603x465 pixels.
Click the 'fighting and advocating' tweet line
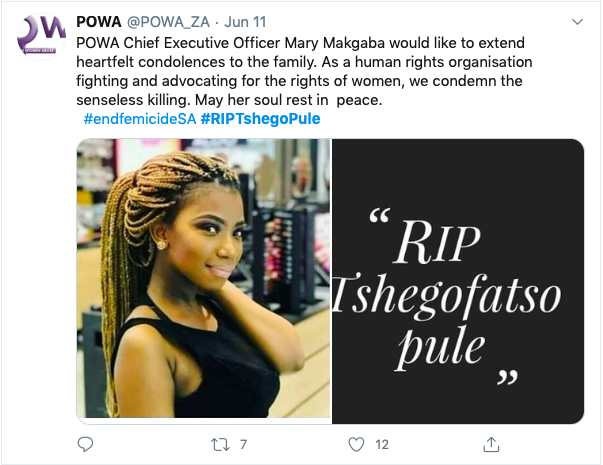[299, 81]
